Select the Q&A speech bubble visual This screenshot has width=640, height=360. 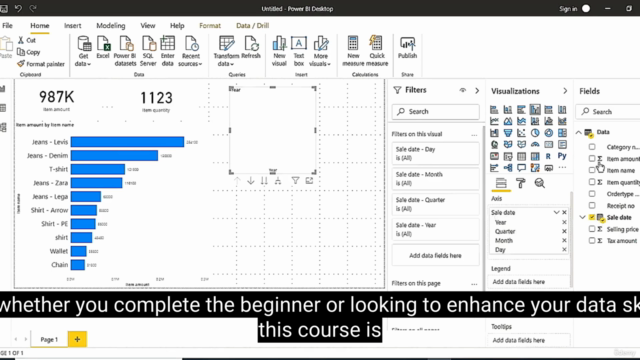point(521,168)
